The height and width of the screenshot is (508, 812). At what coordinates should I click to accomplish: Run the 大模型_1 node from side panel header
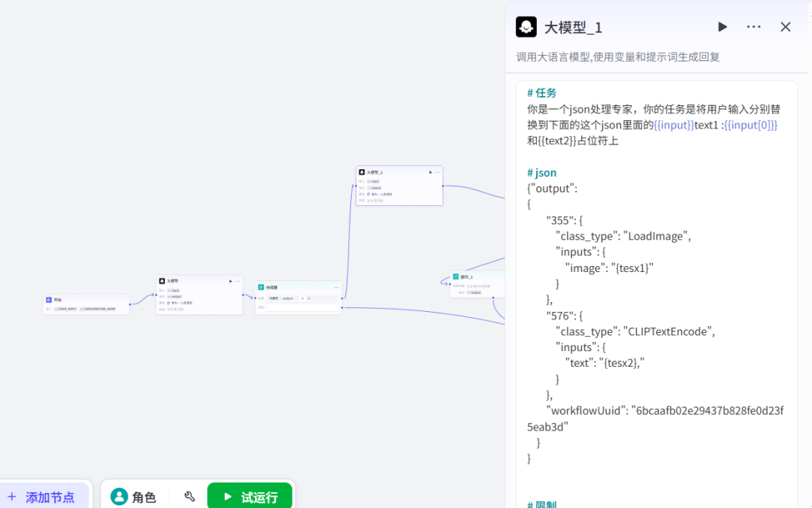tap(723, 27)
